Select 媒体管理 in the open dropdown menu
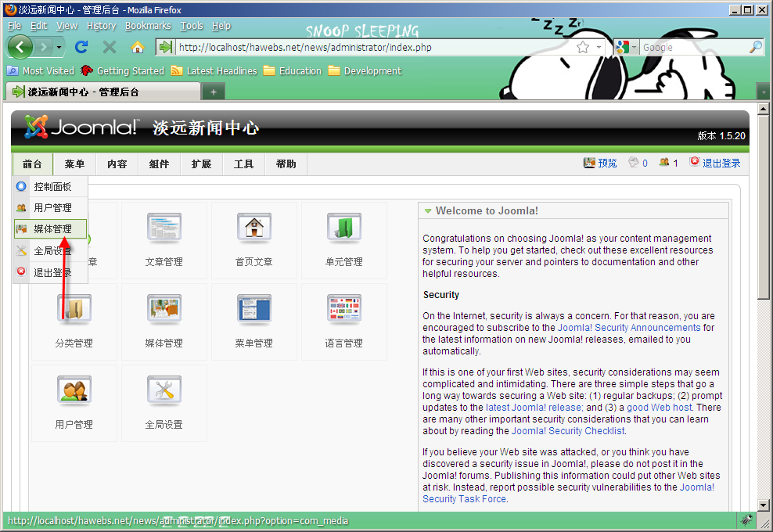 click(52, 229)
